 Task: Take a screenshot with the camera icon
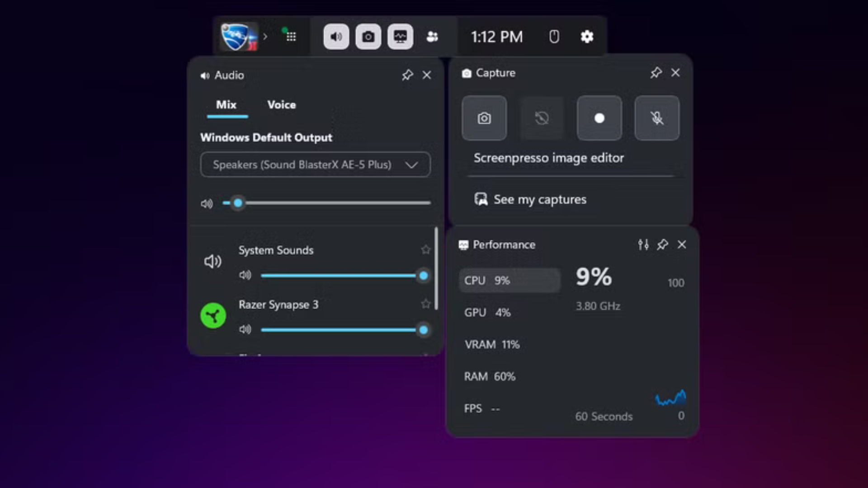click(x=484, y=118)
